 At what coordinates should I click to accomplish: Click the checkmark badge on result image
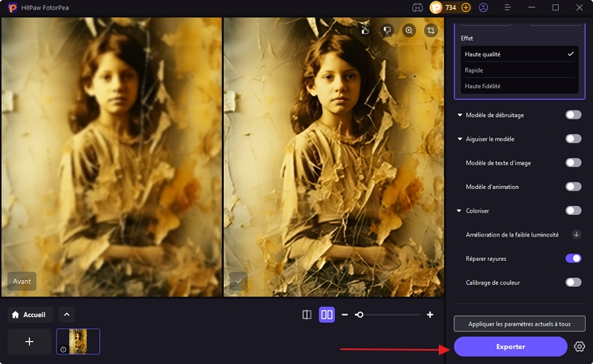239,281
